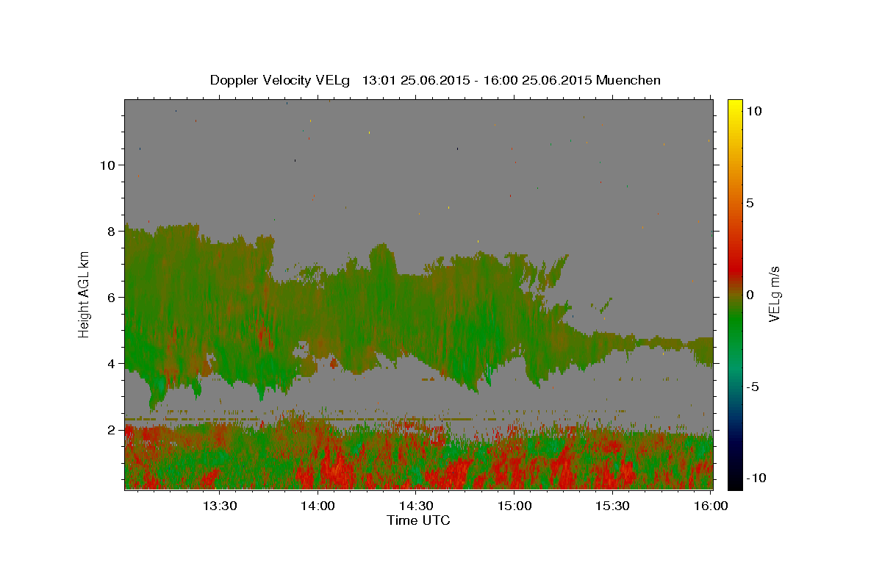The width and height of the screenshot is (882, 588).
Task: Click the 'VELg m/s' colorbar label
Action: [x=773, y=295]
